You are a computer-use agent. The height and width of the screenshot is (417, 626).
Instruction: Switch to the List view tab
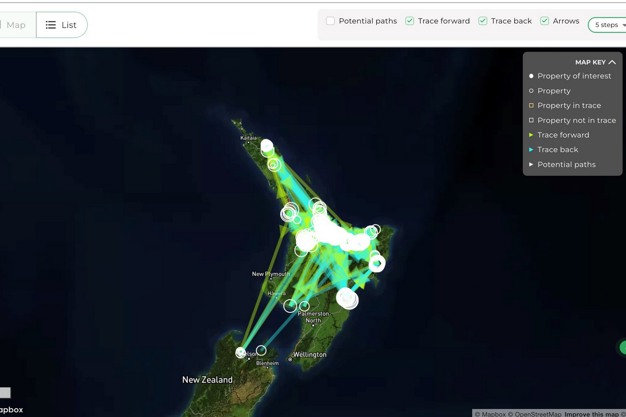[61, 25]
